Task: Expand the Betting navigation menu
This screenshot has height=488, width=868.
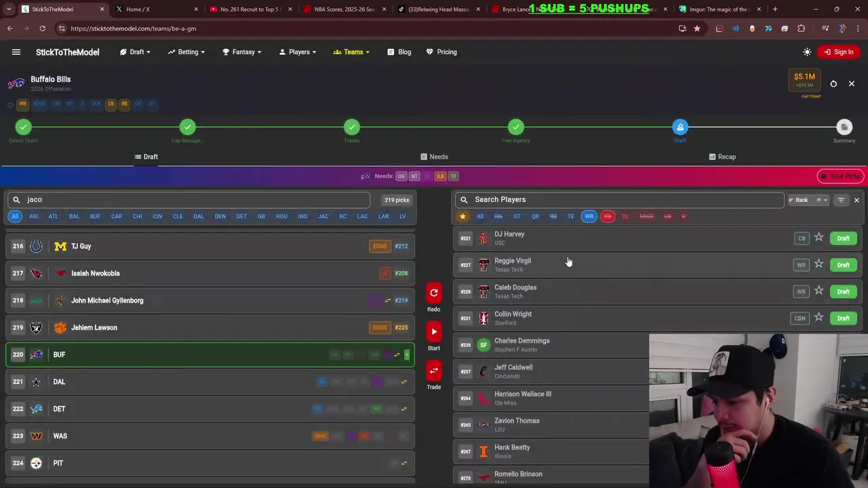Action: 186,52
